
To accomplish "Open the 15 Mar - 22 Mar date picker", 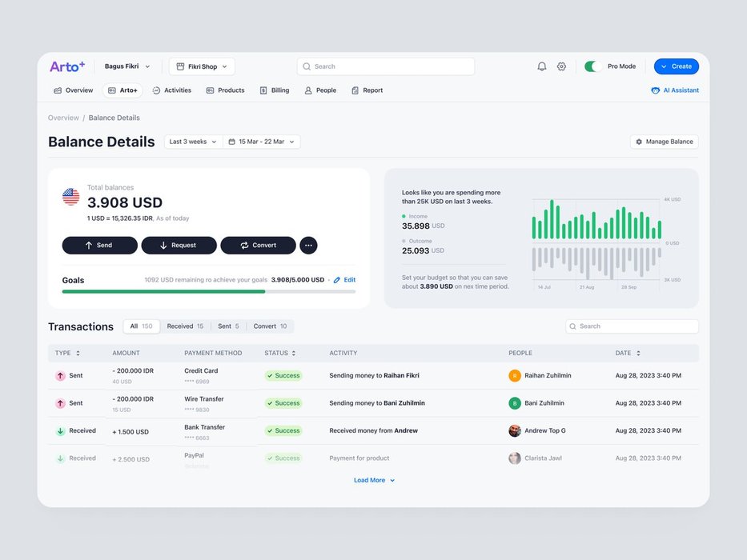I will point(262,142).
